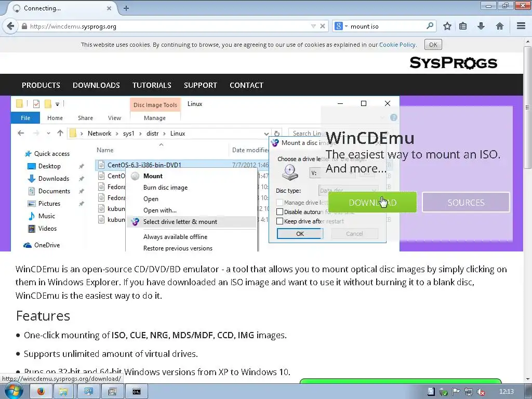Open the address bar history dropdown arrow
The height and width of the screenshot is (399, 532).
pos(313,26)
